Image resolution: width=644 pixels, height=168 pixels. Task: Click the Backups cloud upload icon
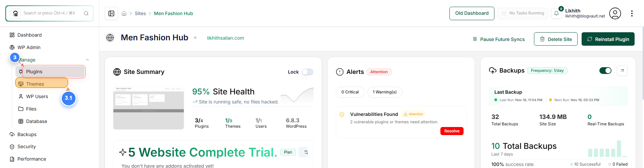493,71
